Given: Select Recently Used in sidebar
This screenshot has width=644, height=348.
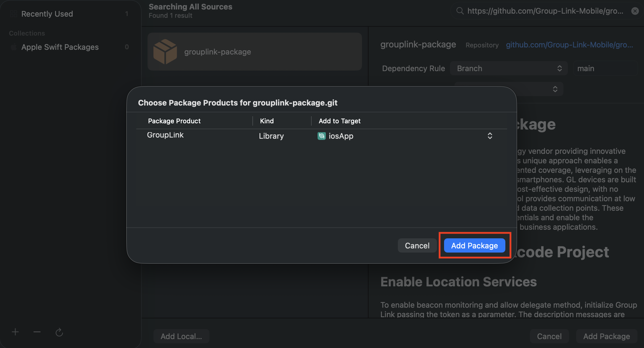Looking at the screenshot, I should pyautogui.click(x=71, y=14).
